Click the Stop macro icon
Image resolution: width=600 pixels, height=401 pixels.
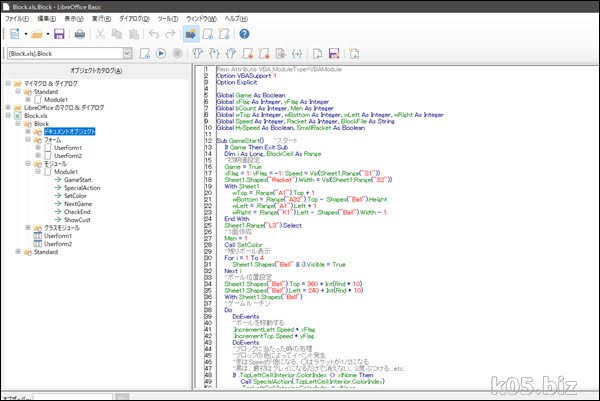[177, 54]
